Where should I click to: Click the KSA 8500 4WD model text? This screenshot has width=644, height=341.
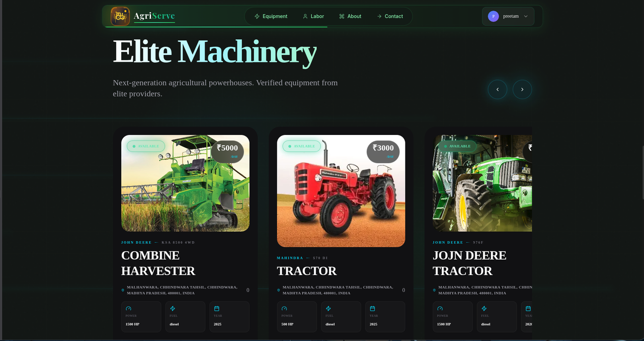click(178, 242)
